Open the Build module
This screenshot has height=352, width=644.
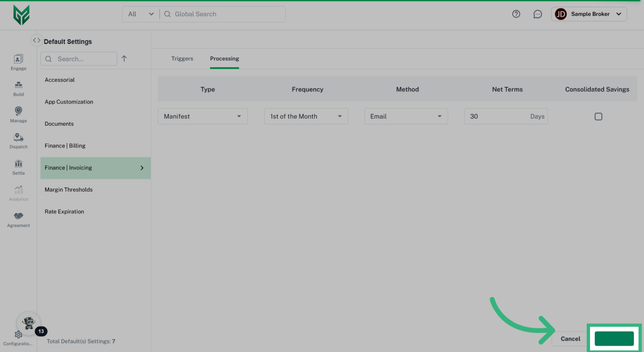point(18,89)
